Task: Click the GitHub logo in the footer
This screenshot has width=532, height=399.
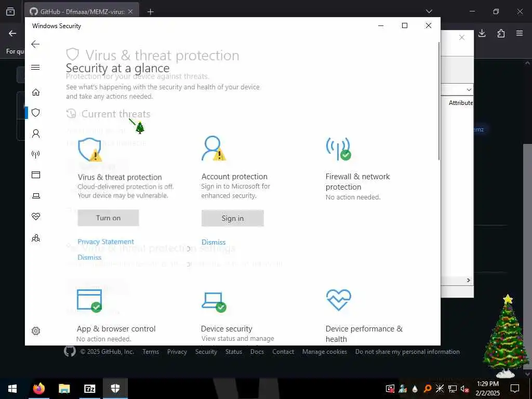Action: click(70, 351)
